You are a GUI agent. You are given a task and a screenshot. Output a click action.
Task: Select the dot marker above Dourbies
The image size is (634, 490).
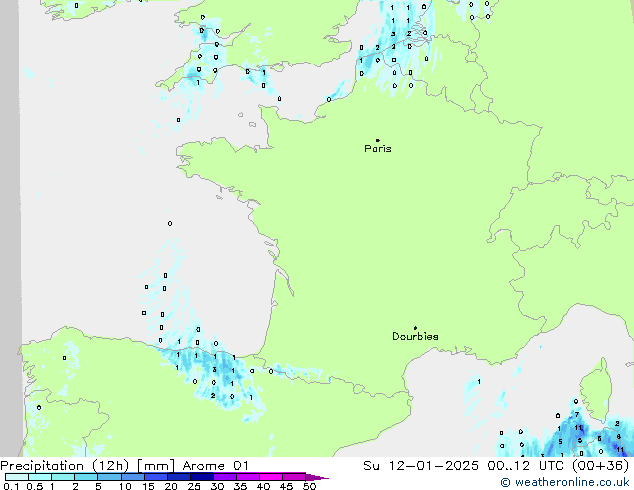click(415, 328)
